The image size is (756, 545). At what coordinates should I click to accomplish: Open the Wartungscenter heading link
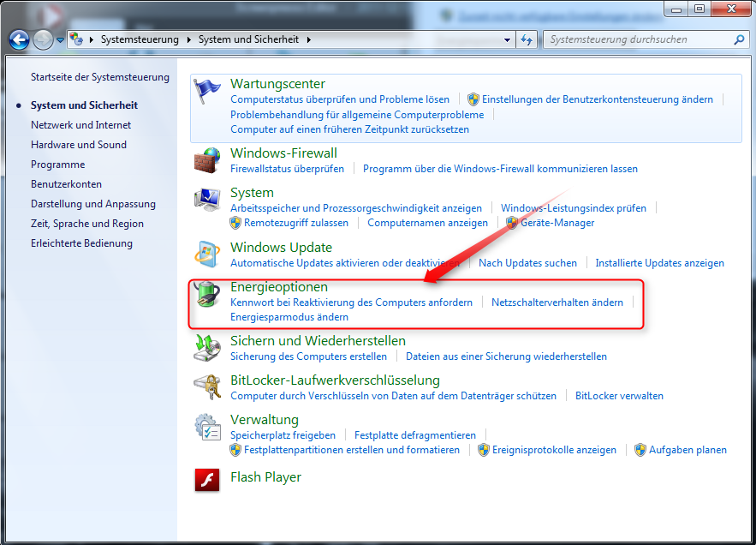tap(277, 83)
